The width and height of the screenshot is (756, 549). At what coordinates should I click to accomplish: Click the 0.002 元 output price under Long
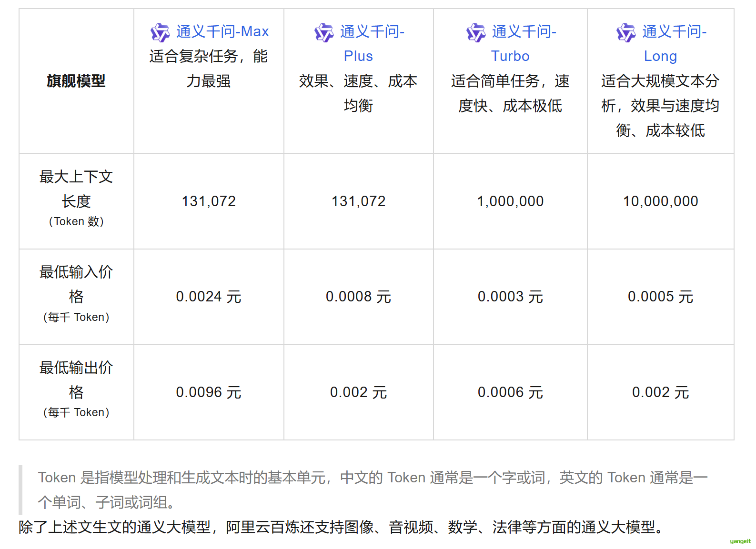pyautogui.click(x=661, y=392)
